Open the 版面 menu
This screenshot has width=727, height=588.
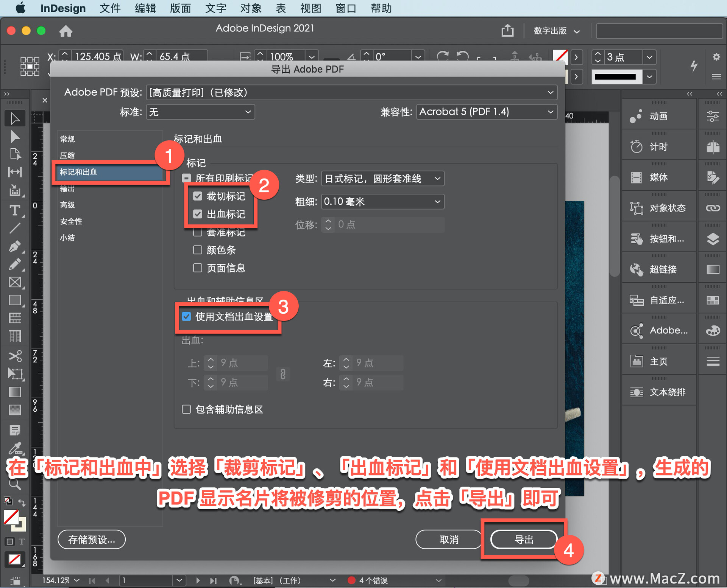pos(181,8)
